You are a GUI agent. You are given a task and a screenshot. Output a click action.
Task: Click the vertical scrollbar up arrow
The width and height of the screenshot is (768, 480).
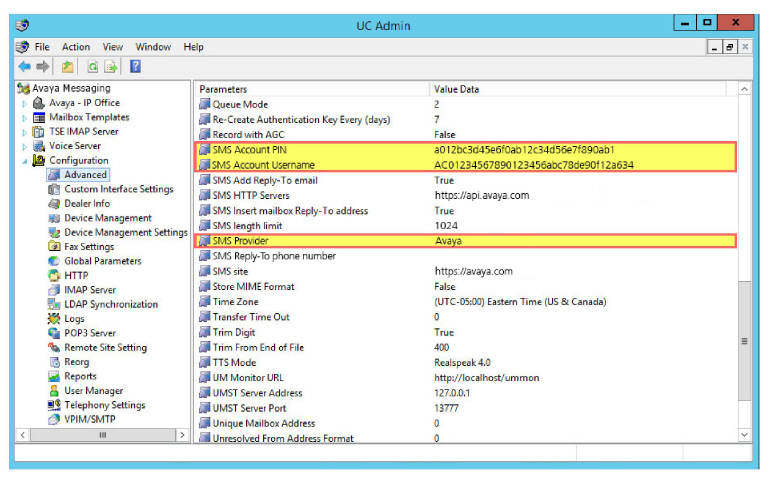[744, 89]
